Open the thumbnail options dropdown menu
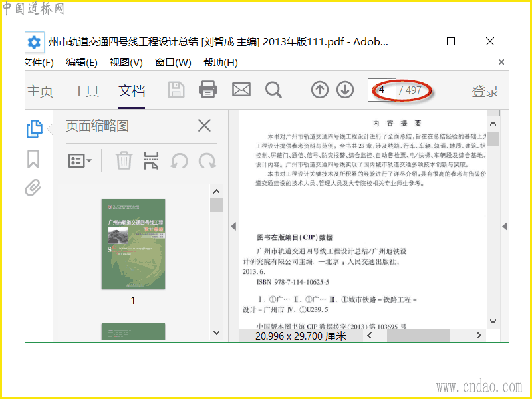532x399 pixels. [80, 160]
